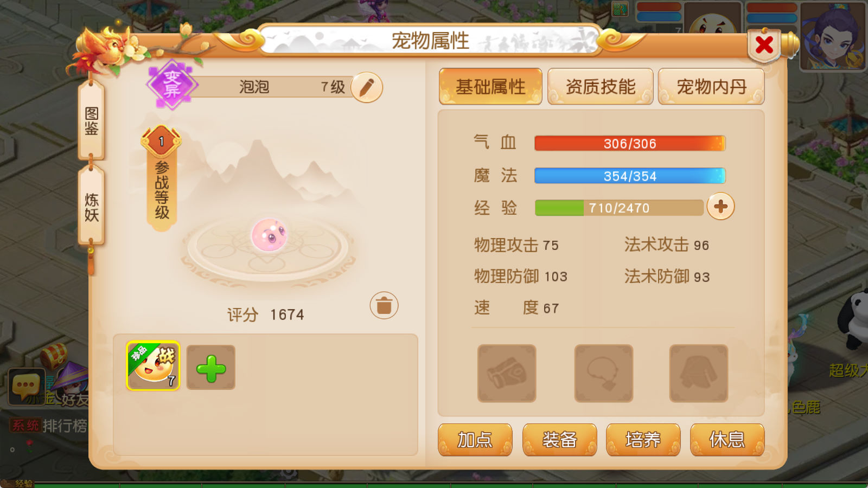Click the 休息 button to rest pet
The width and height of the screenshot is (868, 488).
click(x=727, y=440)
